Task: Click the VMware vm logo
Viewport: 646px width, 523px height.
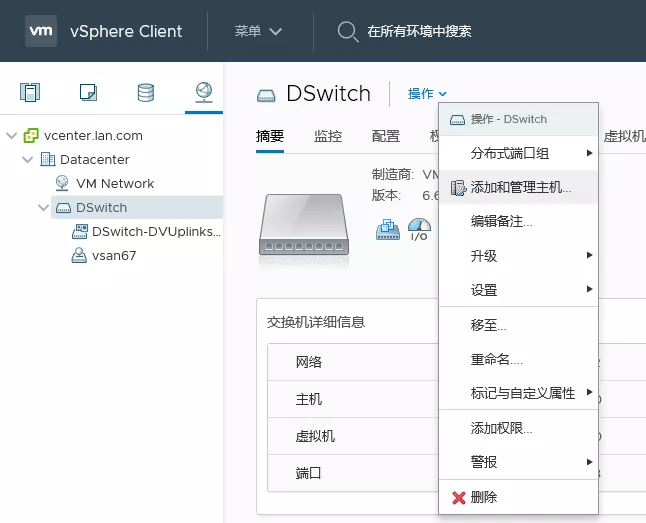Action: (x=41, y=31)
